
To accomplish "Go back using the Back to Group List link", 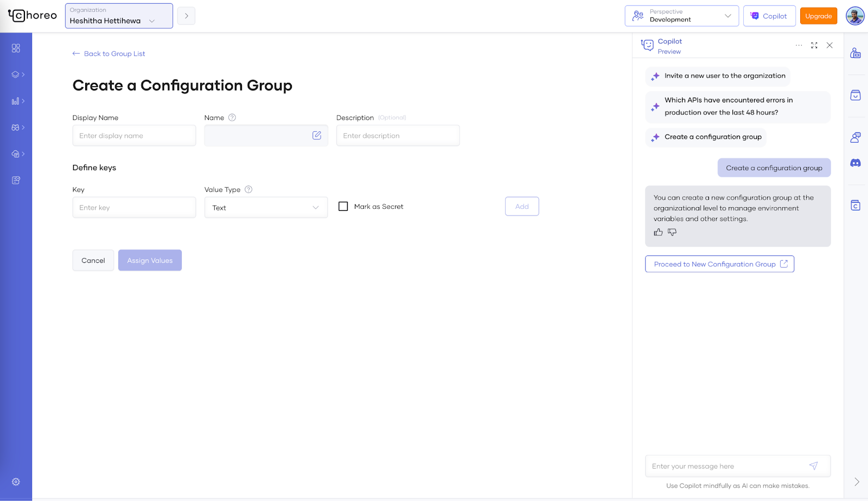I will click(108, 54).
